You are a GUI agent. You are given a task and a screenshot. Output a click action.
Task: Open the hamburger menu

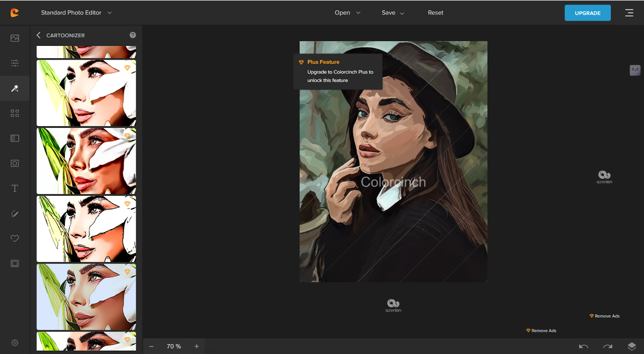[x=629, y=13]
